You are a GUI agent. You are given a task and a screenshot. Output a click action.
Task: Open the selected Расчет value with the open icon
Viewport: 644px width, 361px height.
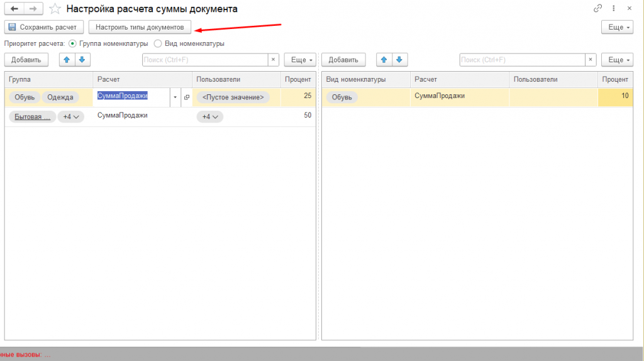tap(186, 97)
